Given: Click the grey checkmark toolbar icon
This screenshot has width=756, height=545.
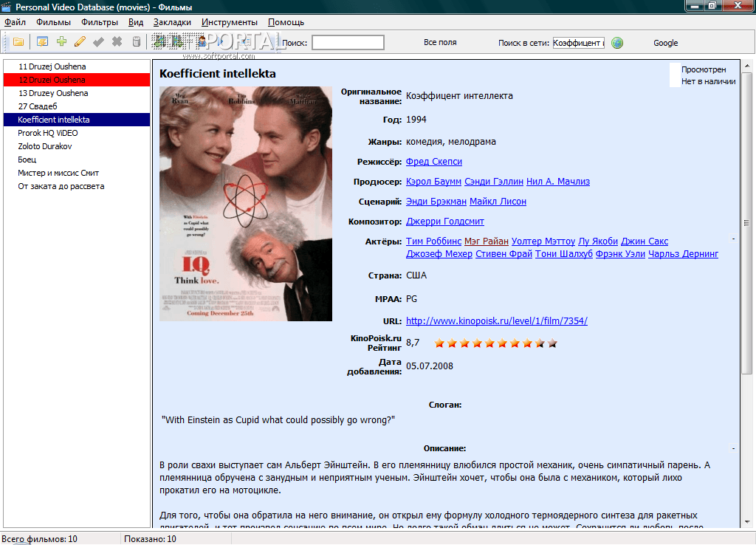Looking at the screenshot, I should (x=98, y=42).
